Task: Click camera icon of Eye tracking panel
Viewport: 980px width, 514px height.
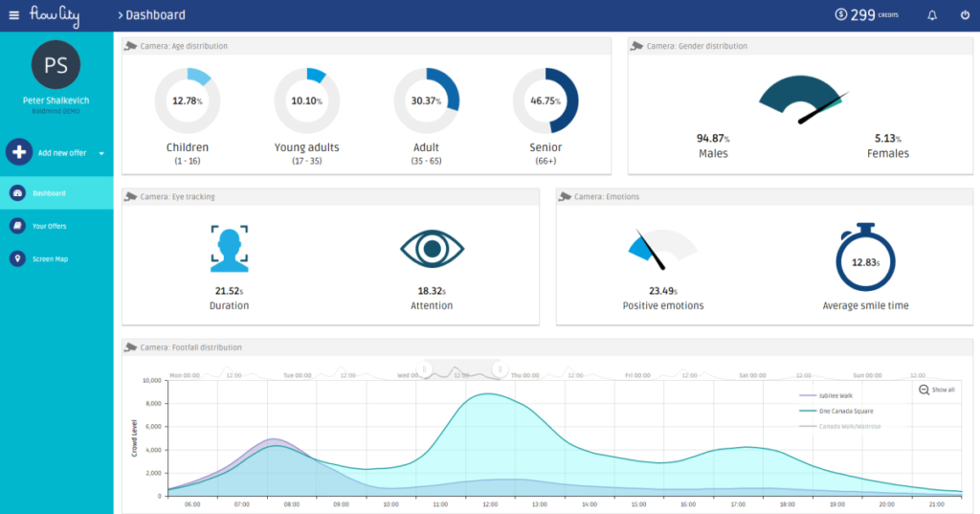Action: [x=130, y=196]
